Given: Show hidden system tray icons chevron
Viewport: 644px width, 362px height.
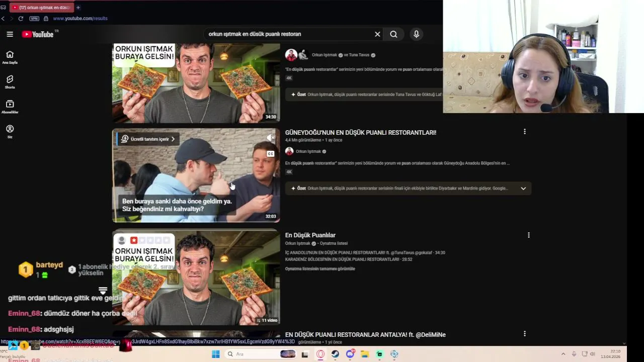Looking at the screenshot, I should click(563, 354).
